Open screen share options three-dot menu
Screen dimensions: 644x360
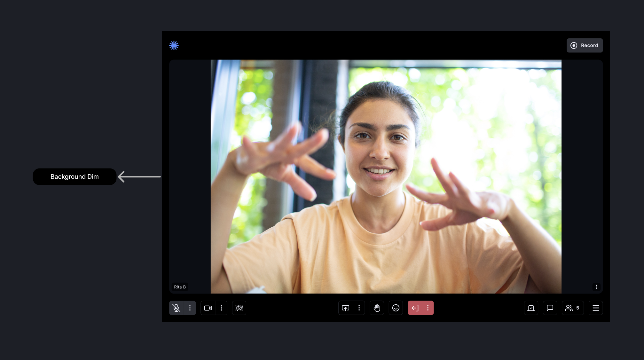[359, 308]
